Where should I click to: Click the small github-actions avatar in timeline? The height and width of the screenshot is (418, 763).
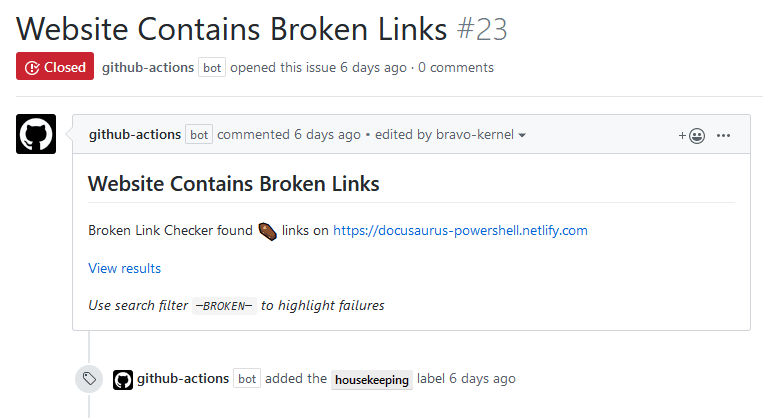click(123, 379)
